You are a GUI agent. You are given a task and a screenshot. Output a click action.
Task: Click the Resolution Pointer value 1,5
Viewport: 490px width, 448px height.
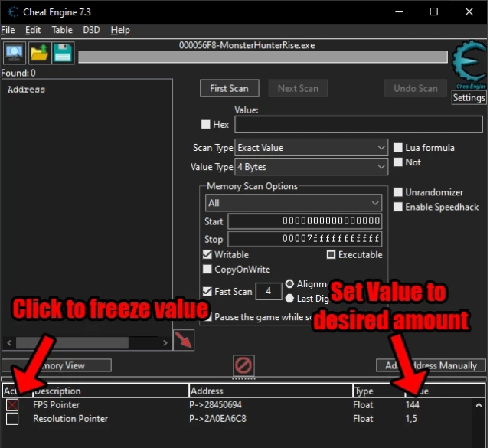(411, 419)
